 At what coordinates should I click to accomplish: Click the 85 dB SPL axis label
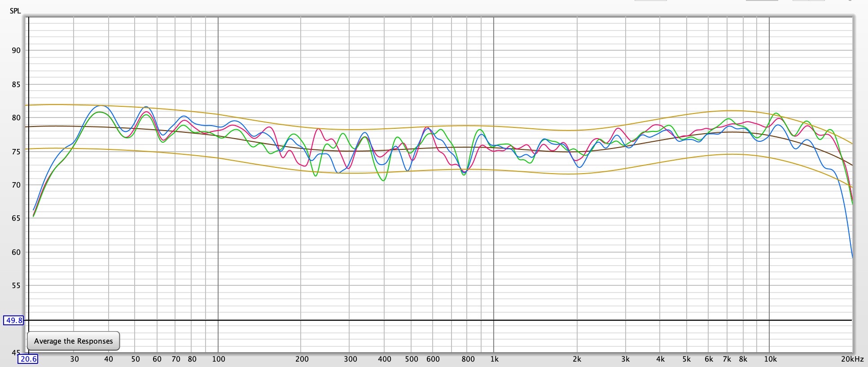coord(16,84)
